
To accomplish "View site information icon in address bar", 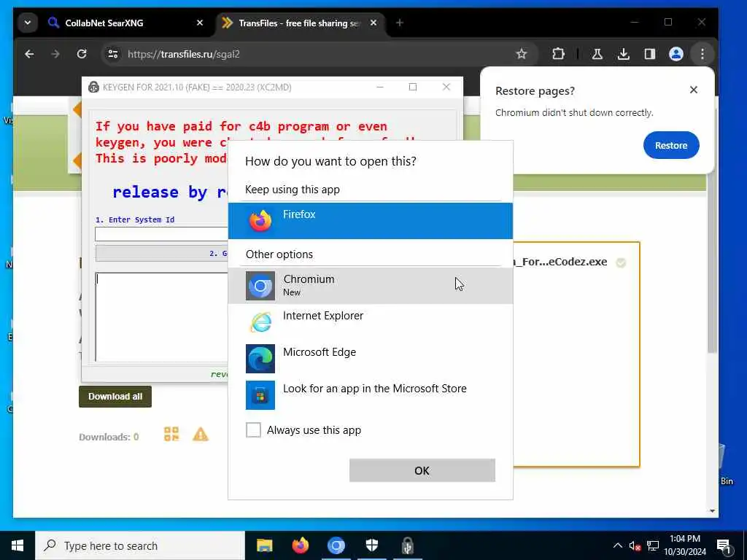I will pyautogui.click(x=113, y=54).
